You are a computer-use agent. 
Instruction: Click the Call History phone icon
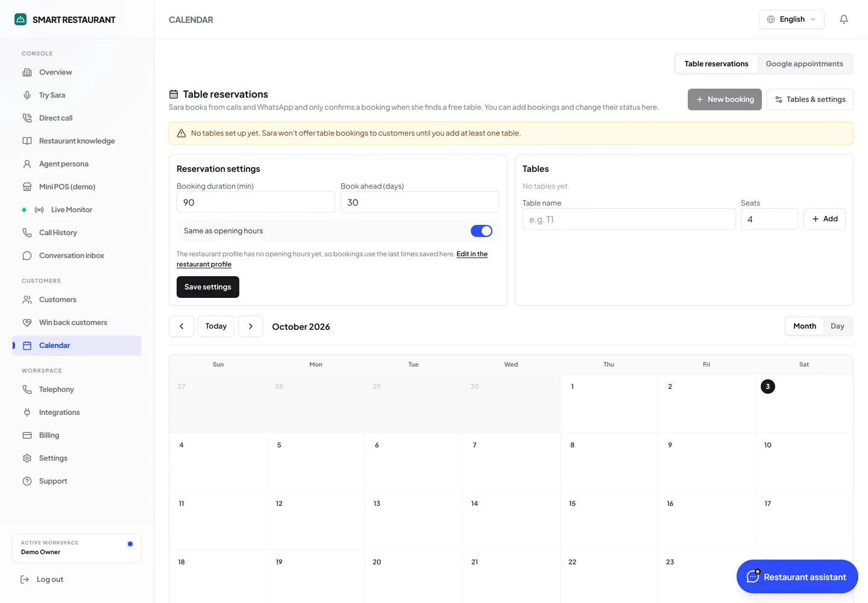[x=27, y=233]
